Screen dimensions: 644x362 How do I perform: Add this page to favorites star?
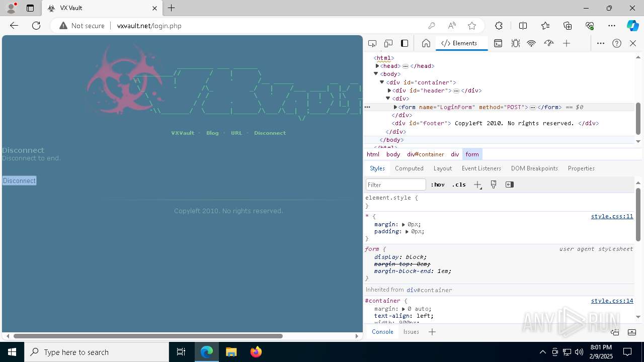tap(471, 26)
